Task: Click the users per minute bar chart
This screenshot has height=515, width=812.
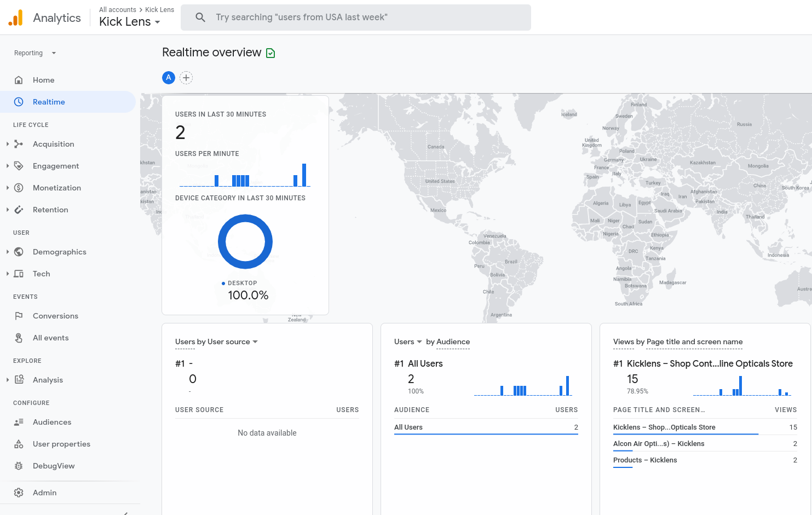Action: [245, 175]
